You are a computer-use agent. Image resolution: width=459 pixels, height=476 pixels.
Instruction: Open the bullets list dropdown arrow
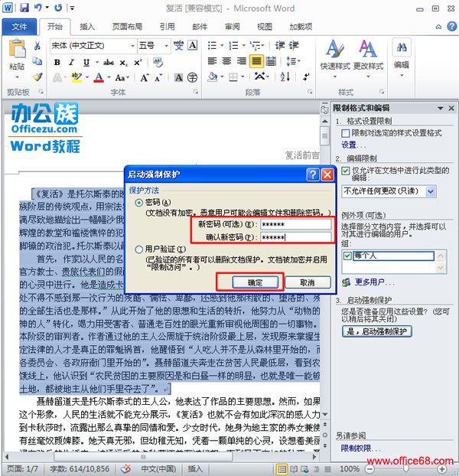coord(222,46)
